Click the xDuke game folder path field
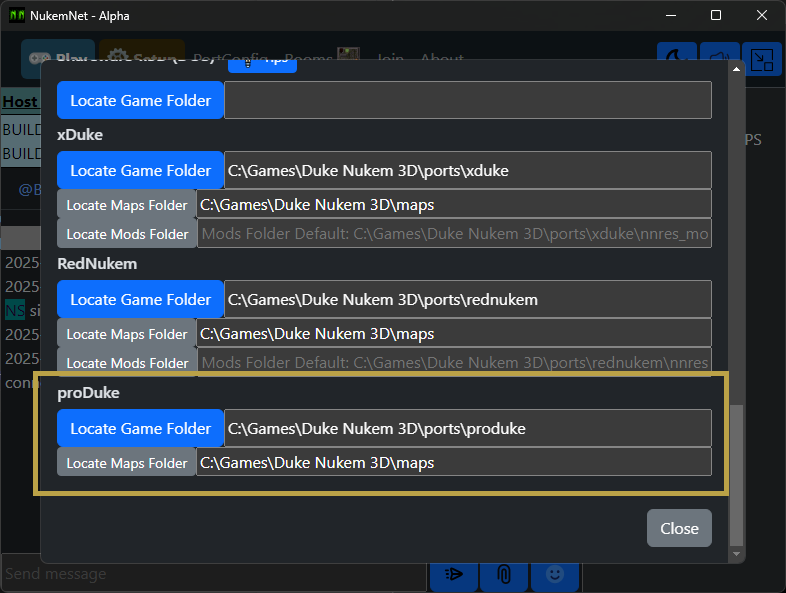Viewport: 786px width, 593px height. 468,170
